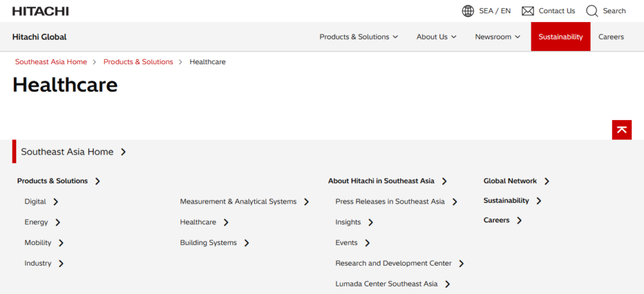
Task: Click the chevron beside Measurement & Analytical Systems
Action: pyautogui.click(x=306, y=202)
